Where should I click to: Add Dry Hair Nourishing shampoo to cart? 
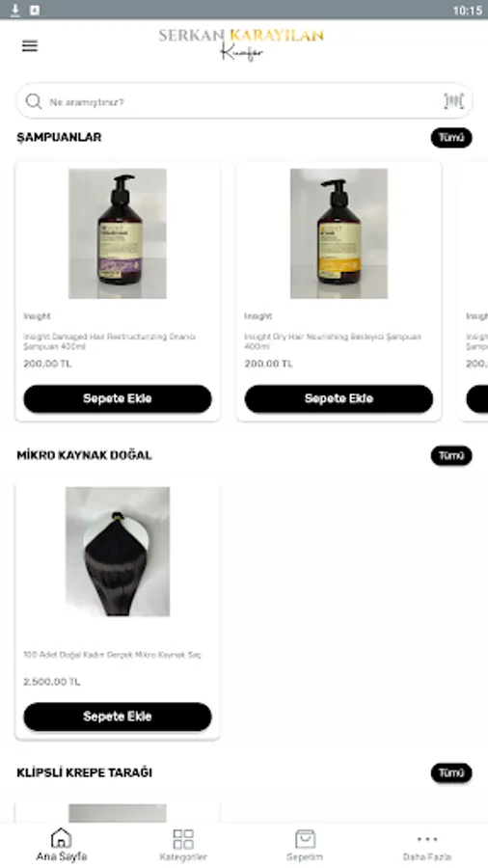[x=339, y=398]
